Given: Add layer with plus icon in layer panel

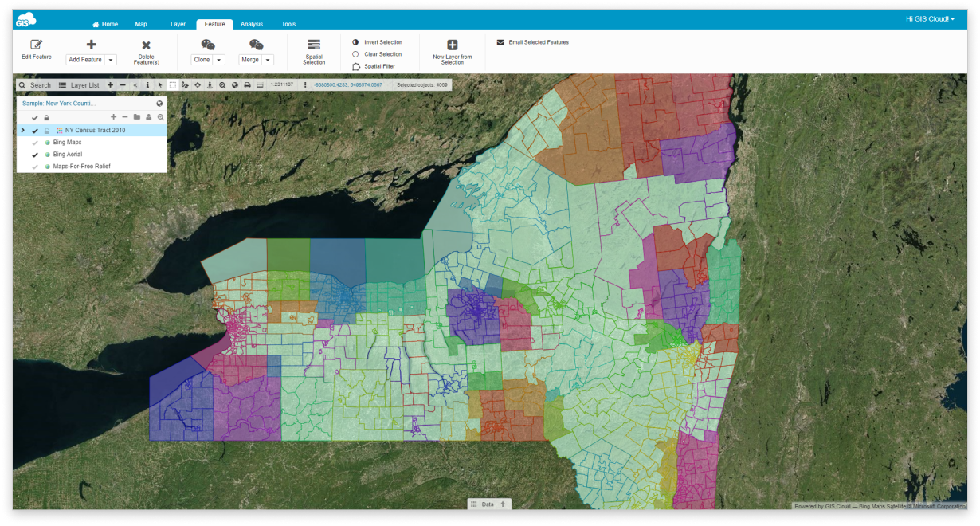Looking at the screenshot, I should click(113, 117).
